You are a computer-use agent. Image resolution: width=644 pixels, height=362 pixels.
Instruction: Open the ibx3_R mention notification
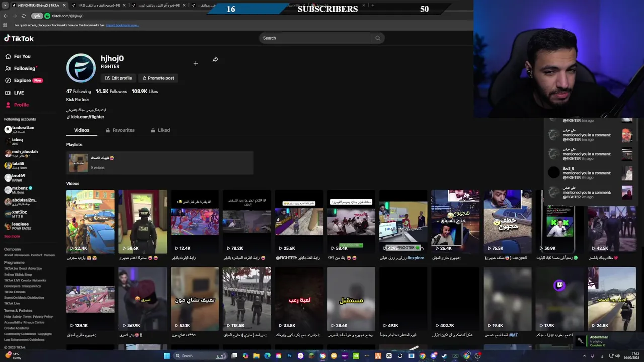(591, 173)
